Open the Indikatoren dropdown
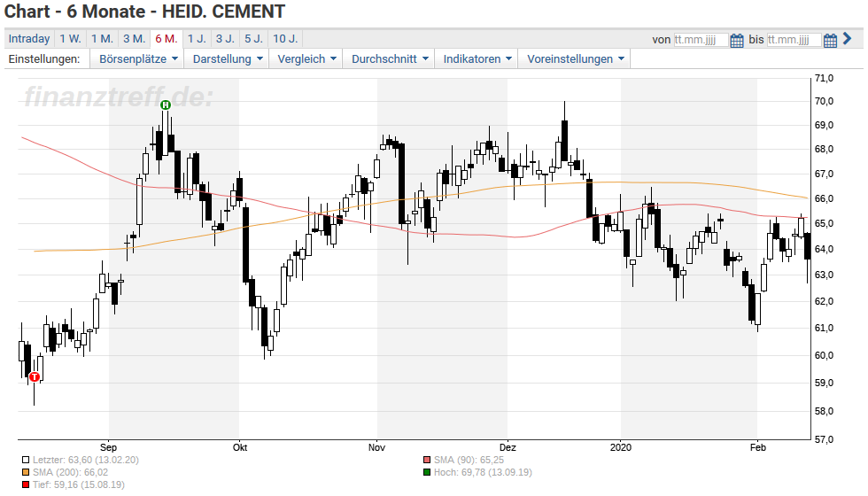 (x=477, y=58)
